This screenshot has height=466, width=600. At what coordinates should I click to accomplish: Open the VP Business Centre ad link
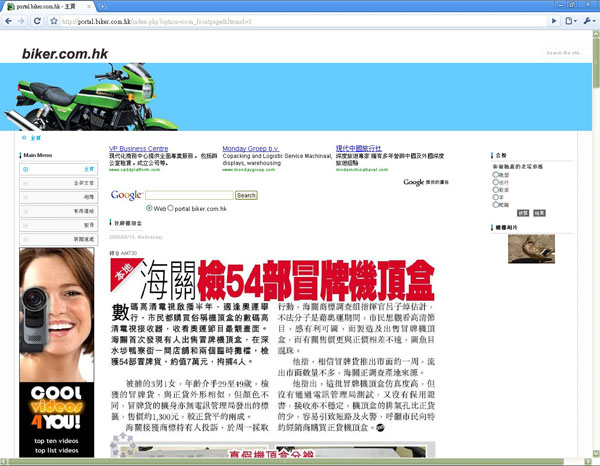point(138,148)
